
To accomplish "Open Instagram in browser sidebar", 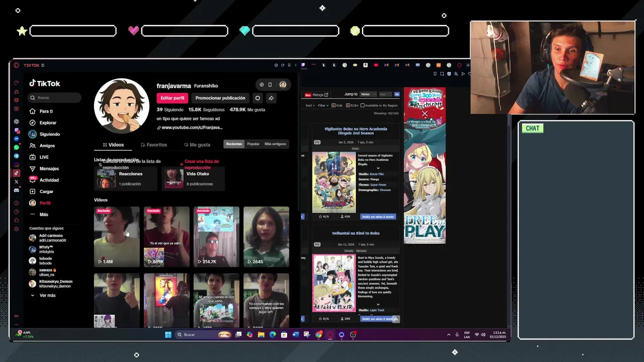I will click(17, 164).
